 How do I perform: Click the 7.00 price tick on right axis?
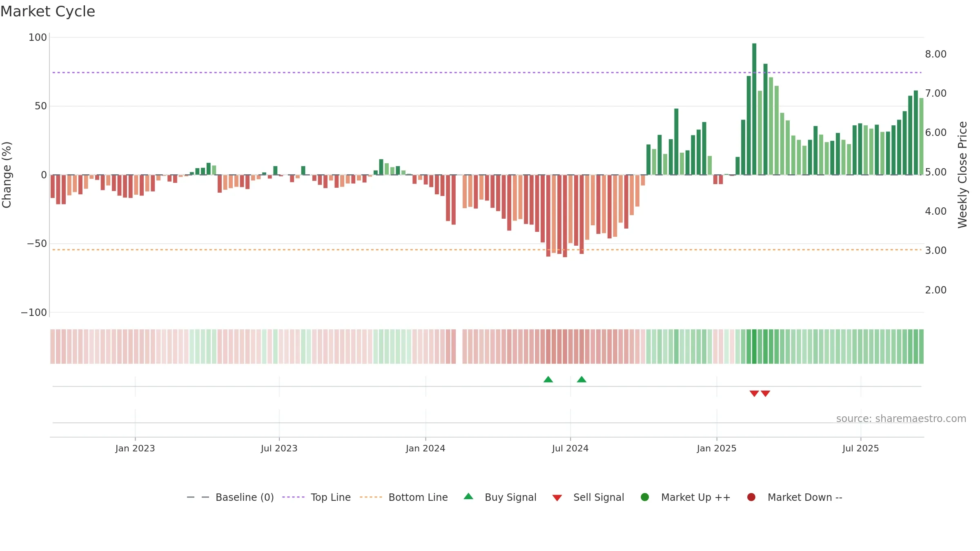tap(936, 93)
